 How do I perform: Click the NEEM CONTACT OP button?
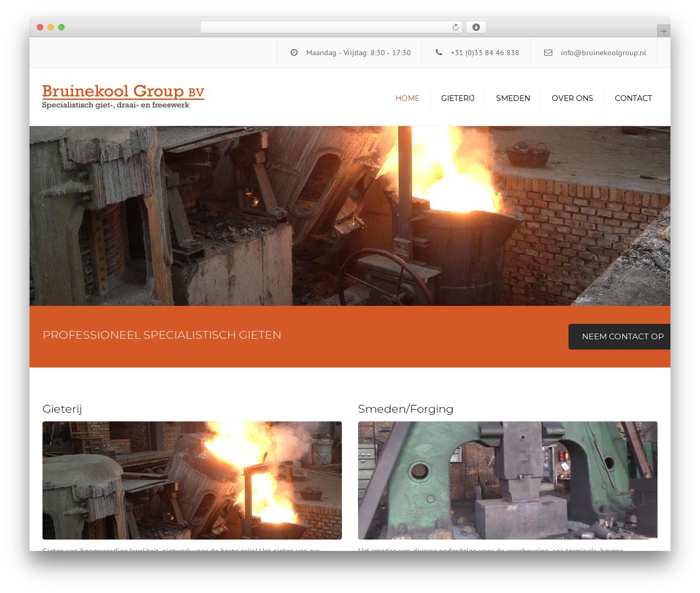coord(620,336)
